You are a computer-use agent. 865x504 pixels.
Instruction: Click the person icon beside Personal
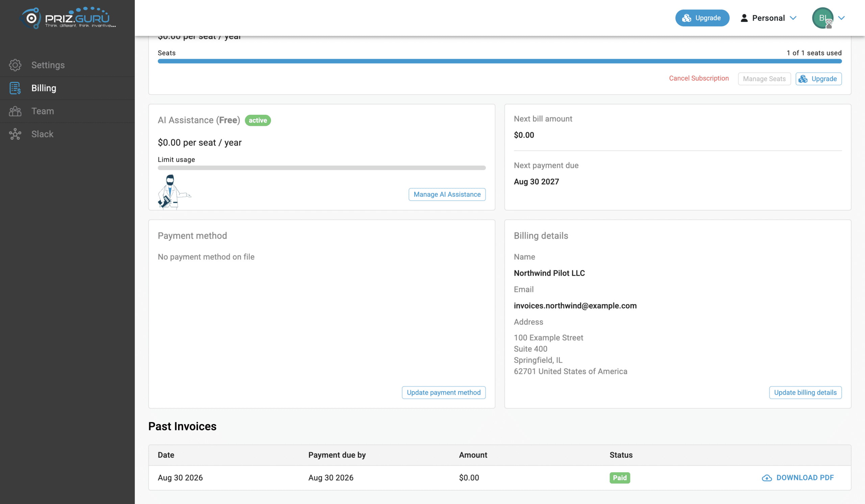coord(744,18)
